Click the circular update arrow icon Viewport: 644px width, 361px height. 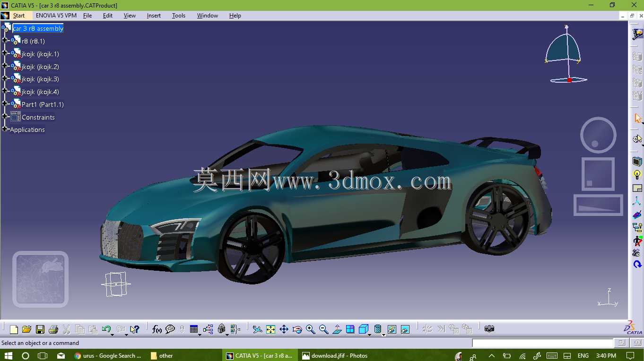[637, 265]
